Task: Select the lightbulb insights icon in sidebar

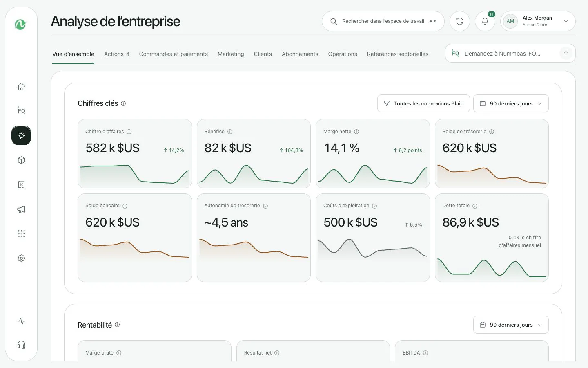Action: point(21,135)
